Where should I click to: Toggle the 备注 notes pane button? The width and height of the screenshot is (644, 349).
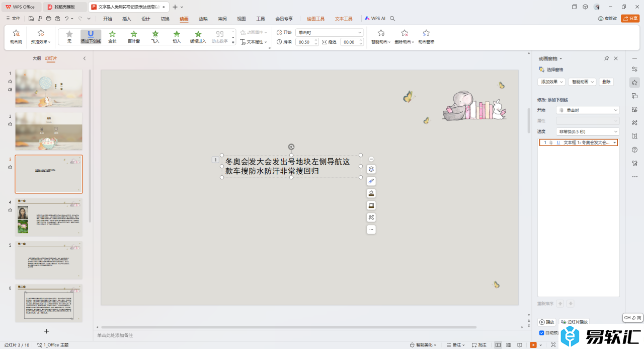(x=456, y=345)
